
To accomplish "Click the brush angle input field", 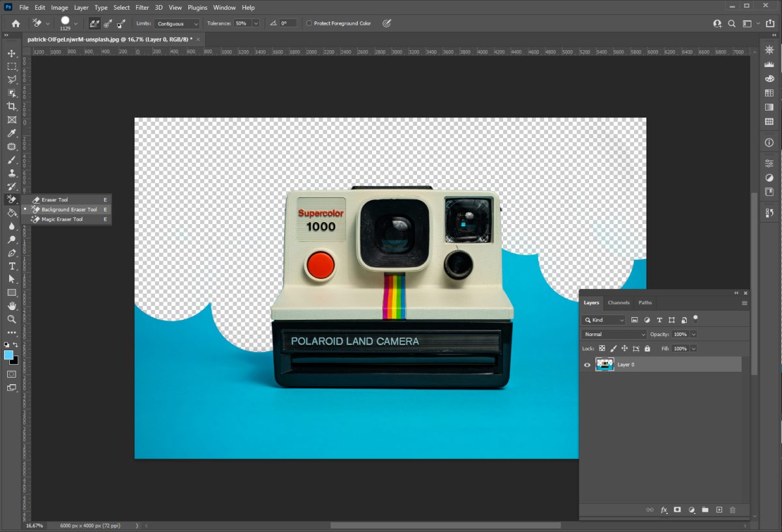I will click(287, 23).
